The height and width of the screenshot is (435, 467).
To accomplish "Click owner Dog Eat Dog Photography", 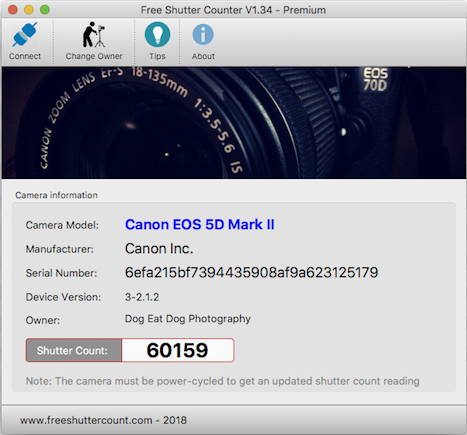I will click(188, 319).
